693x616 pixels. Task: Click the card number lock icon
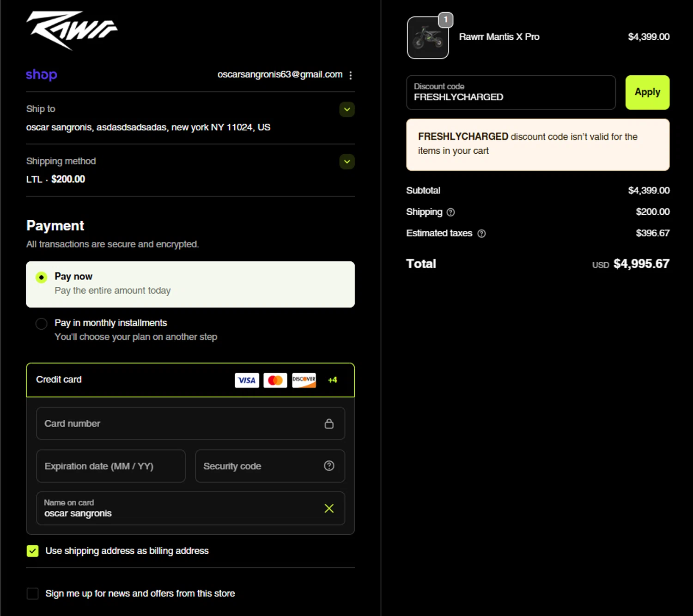pyautogui.click(x=329, y=423)
